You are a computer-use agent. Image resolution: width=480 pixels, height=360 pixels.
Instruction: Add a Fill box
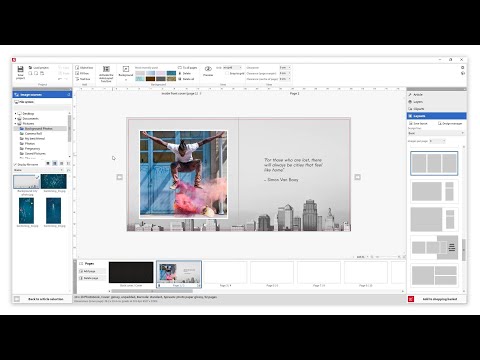[x=82, y=73]
